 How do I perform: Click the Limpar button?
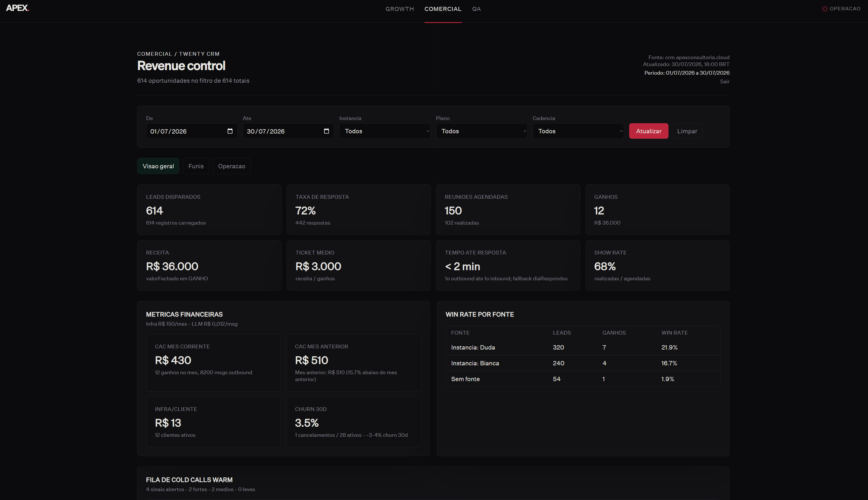[687, 131]
